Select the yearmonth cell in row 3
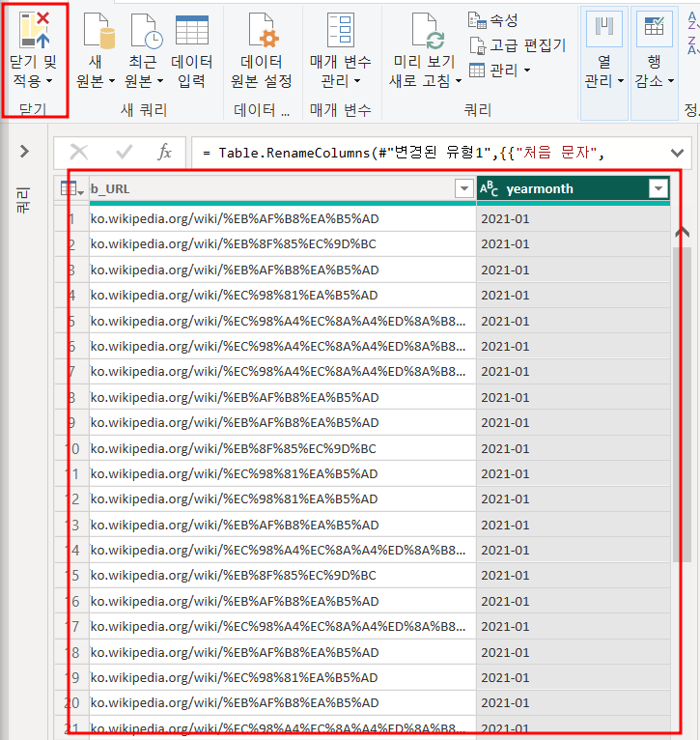 click(x=574, y=270)
